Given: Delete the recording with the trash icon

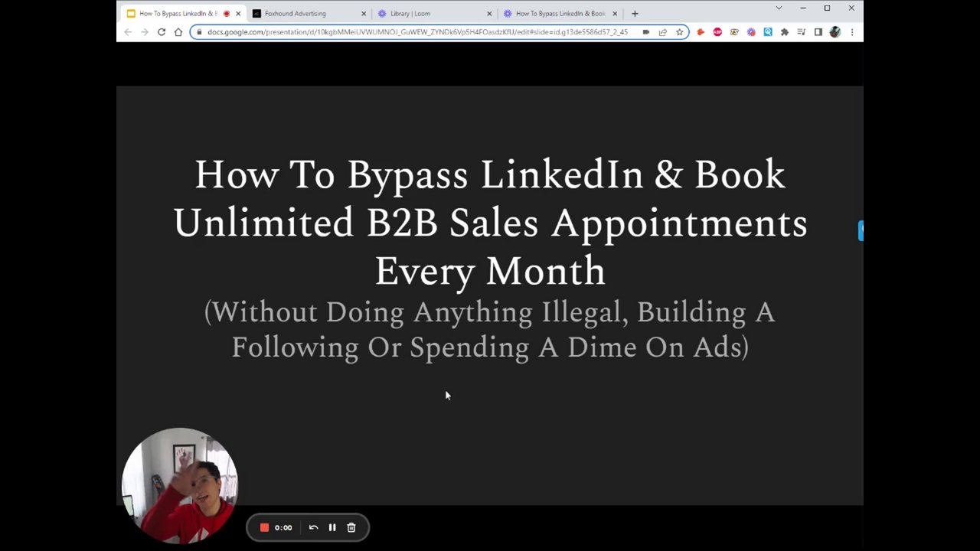Looking at the screenshot, I should [x=351, y=527].
